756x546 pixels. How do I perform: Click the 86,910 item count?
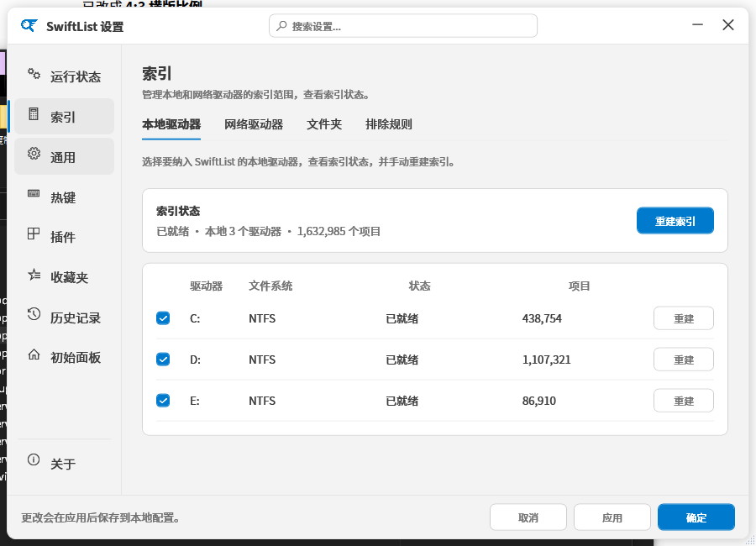(x=539, y=401)
